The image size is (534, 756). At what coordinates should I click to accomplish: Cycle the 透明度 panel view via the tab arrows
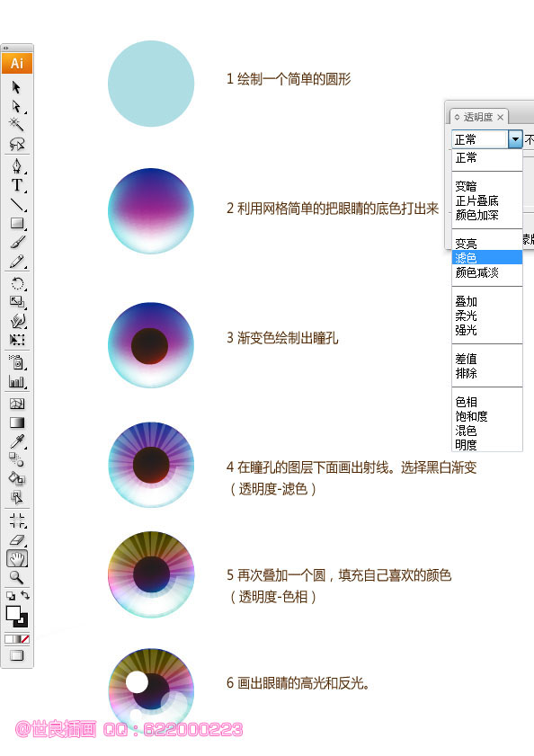457,117
